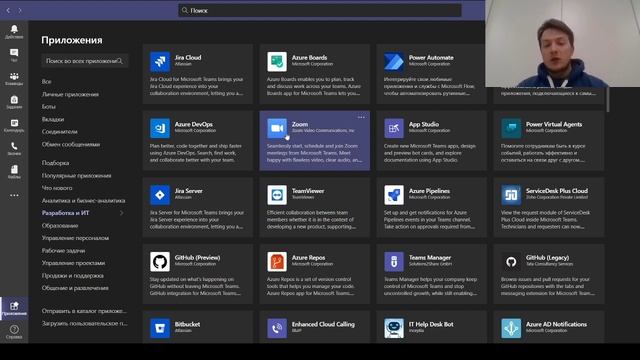Open the Calendar icon in the sidebar
The height and width of the screenshot is (360, 640).
(14, 123)
